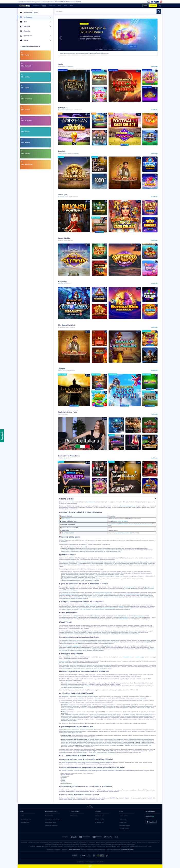Click the casino search input field
180x868 pixels.
pyautogui.click(x=104, y=11)
